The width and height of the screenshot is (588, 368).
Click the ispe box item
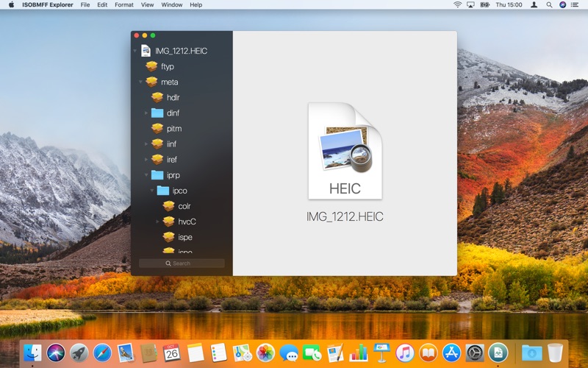tap(182, 237)
